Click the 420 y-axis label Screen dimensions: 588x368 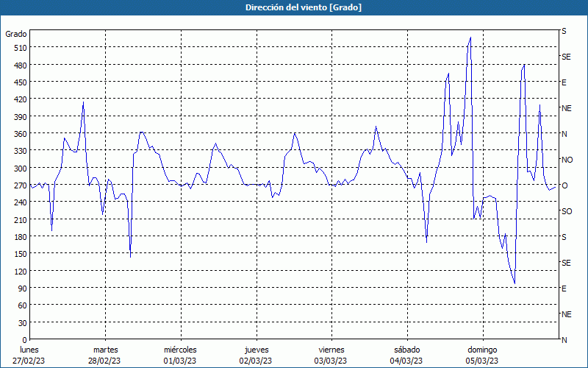tap(20, 99)
